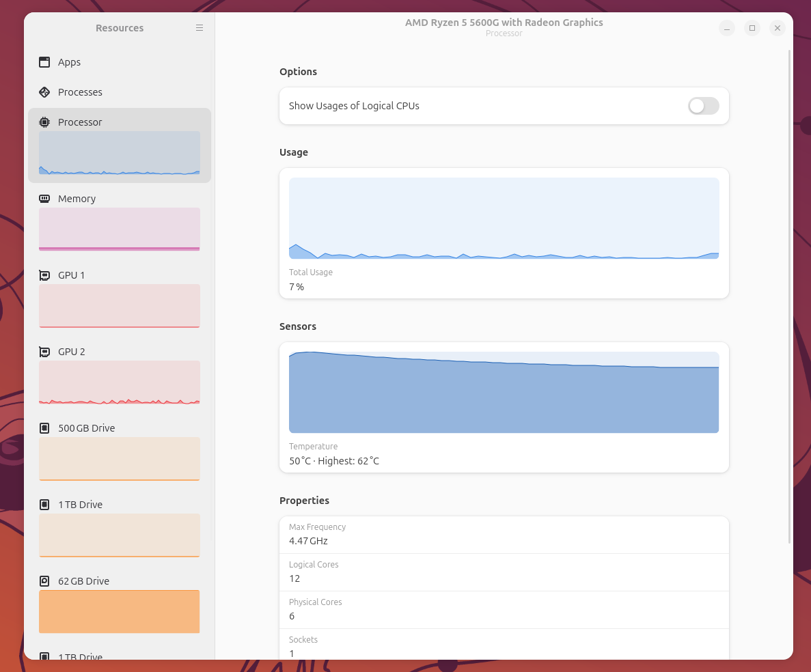Viewport: 811px width, 672px height.
Task: Click '50 °C · Highest: 62 °C' text
Action: coord(334,461)
